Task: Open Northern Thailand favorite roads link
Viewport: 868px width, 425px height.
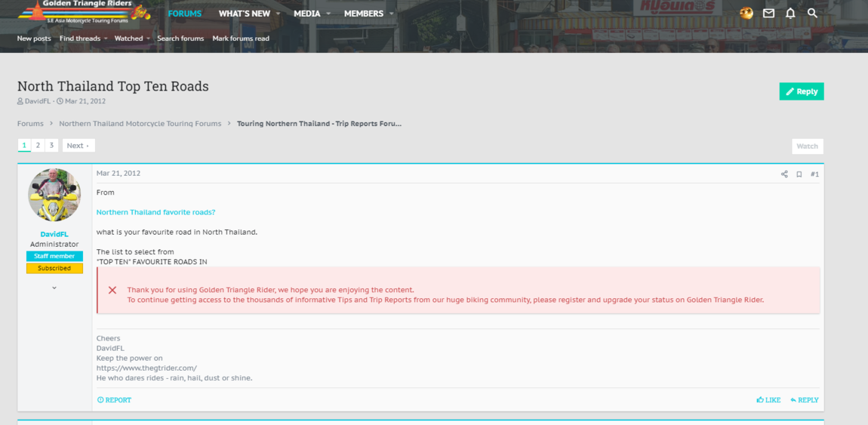Action: [155, 212]
